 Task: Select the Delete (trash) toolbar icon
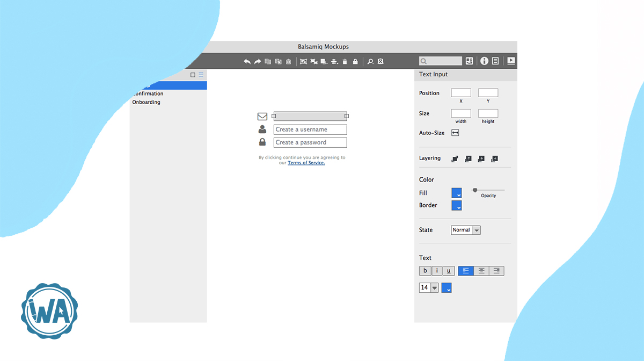(345, 61)
